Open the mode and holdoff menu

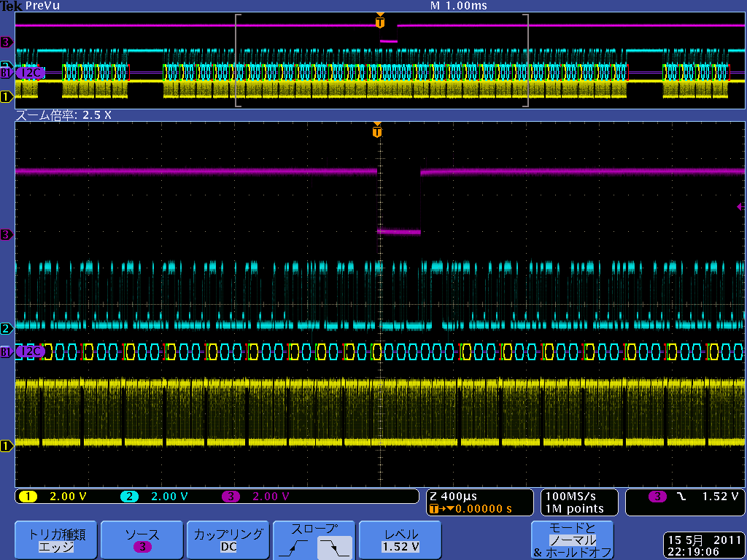pos(572,540)
